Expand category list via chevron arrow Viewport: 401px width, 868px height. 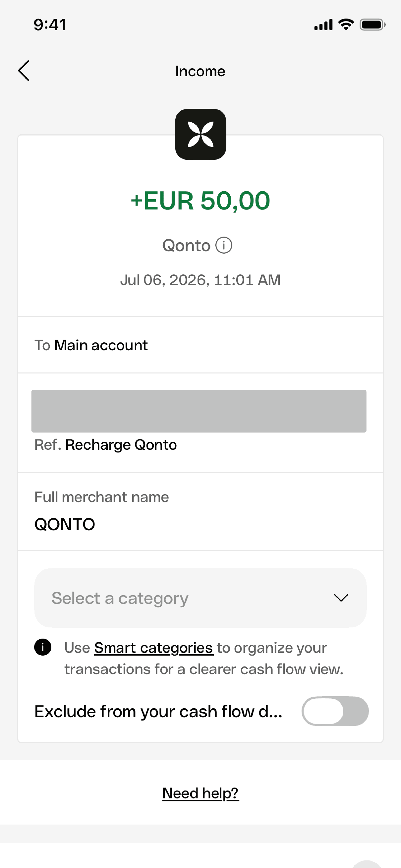pyautogui.click(x=341, y=598)
